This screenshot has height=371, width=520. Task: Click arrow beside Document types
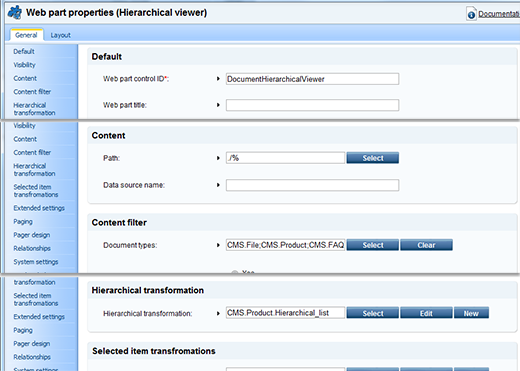pos(218,245)
